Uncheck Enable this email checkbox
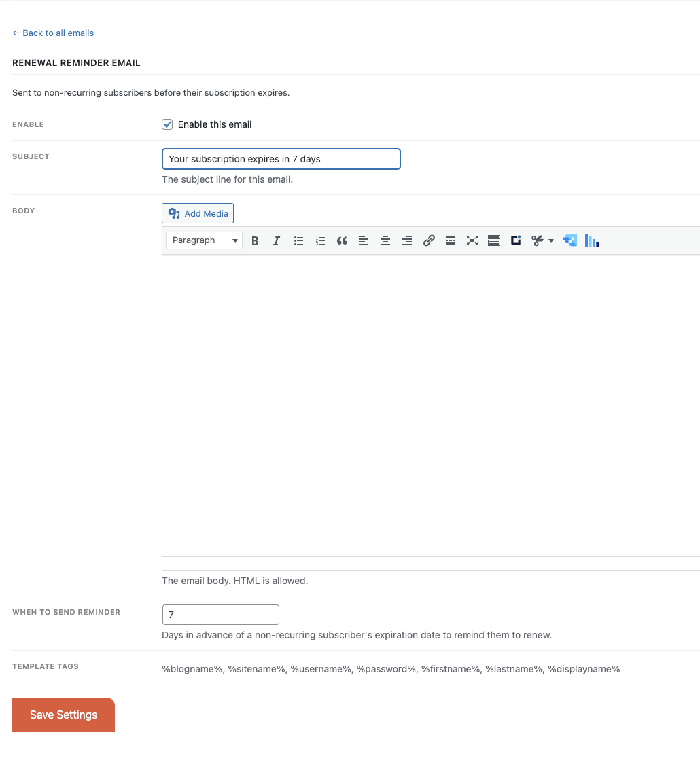The width and height of the screenshot is (700, 758). (167, 124)
